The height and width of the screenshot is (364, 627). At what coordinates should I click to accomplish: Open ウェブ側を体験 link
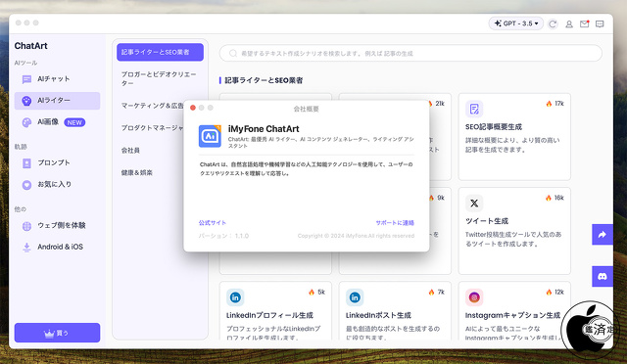tap(57, 226)
